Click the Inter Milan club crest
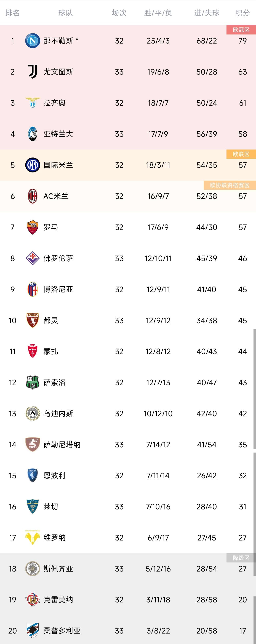Viewport: 256px width, 644px height. tap(33, 165)
